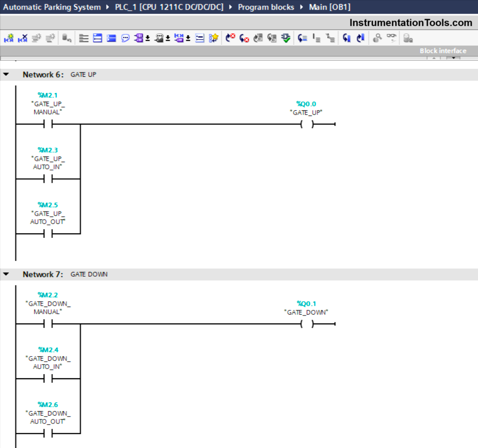Click the %M2.4 address label
The image size is (478, 448).
tap(48, 350)
